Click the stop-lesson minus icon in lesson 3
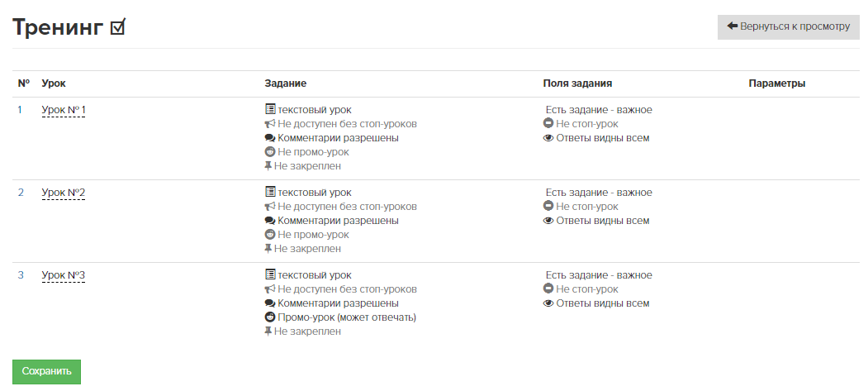This screenshot has height=391, width=868. point(548,289)
